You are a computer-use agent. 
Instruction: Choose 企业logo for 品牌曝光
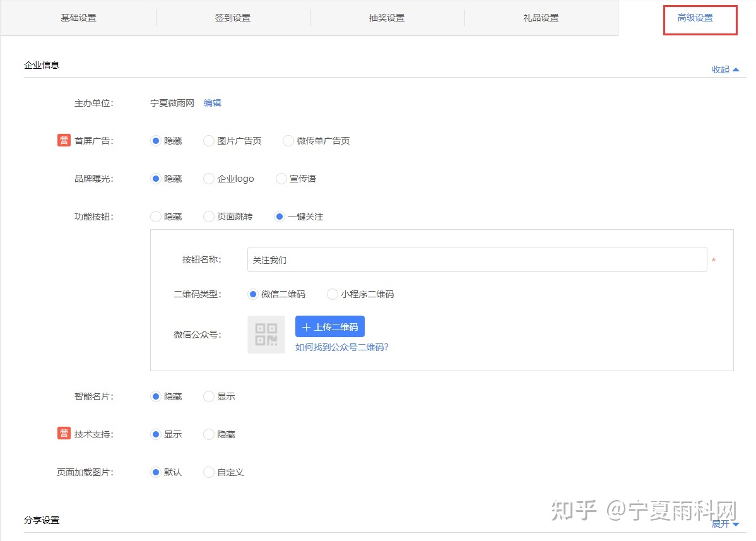point(209,179)
